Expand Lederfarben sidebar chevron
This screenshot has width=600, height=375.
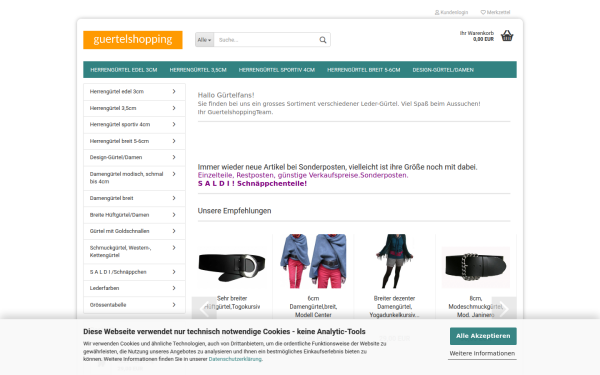pos(174,288)
